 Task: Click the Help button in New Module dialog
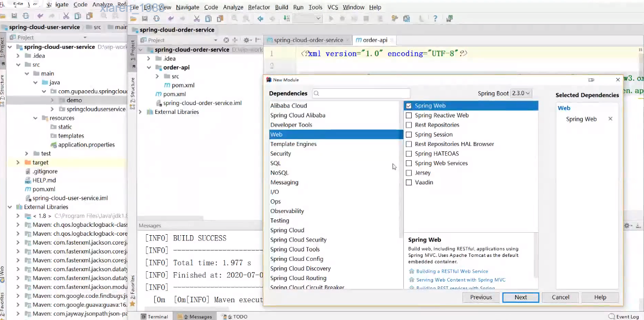[x=600, y=297]
